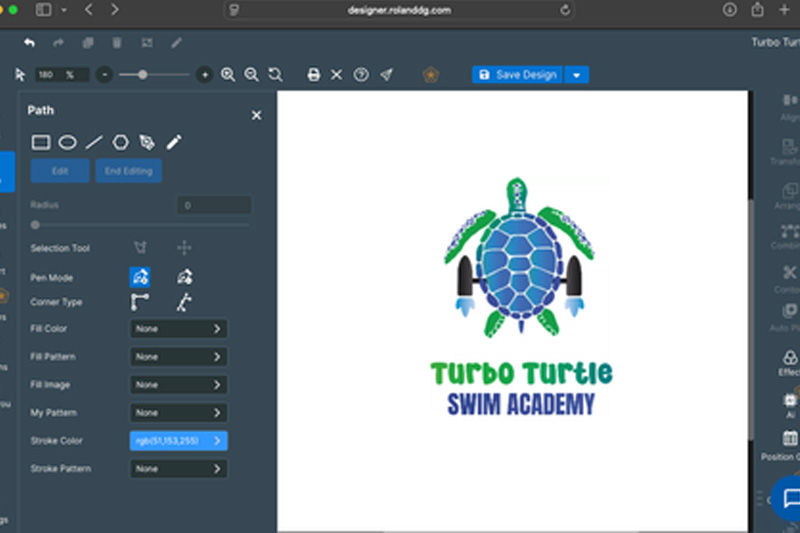Close the Path panel

256,115
